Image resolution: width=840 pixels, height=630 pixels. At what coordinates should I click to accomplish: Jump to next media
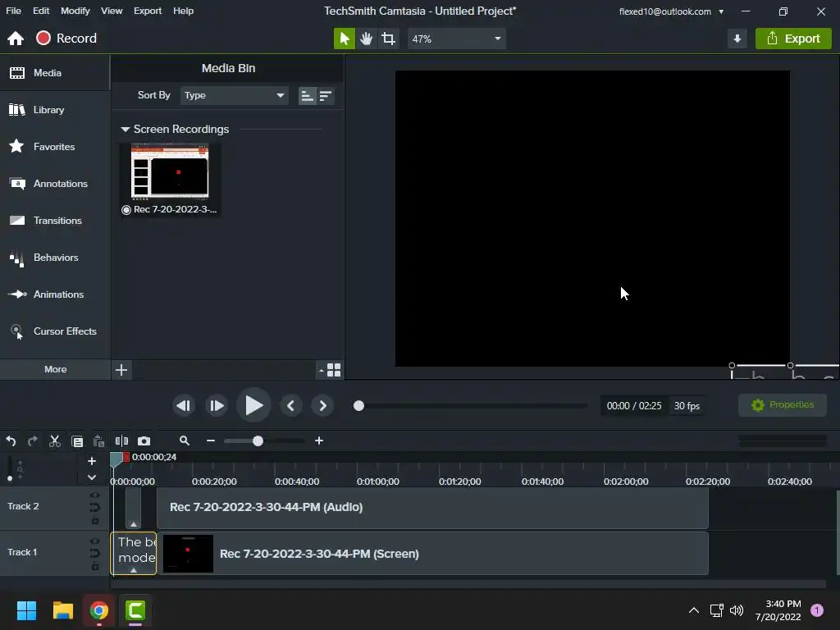click(322, 405)
